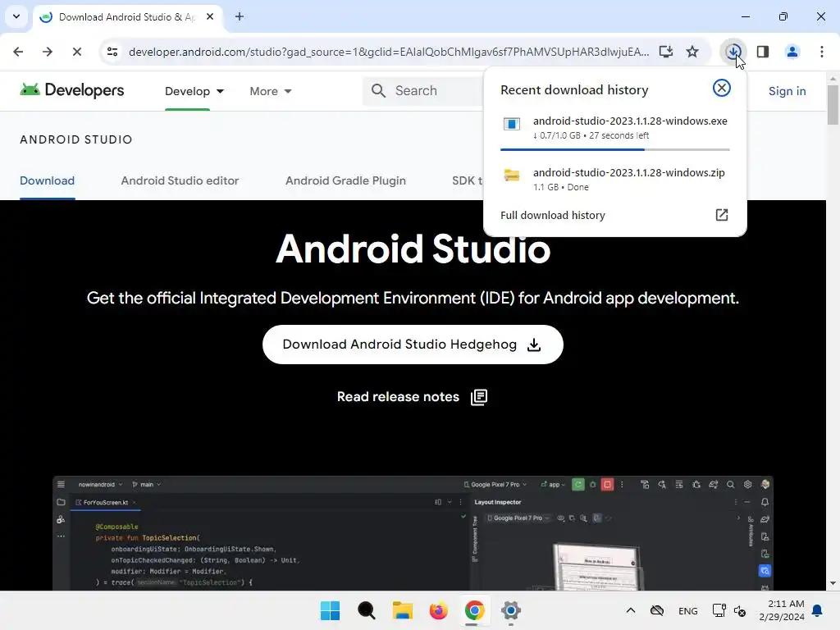Open the Chrome tab search dropdown arrow
The image size is (840, 630).
click(x=16, y=16)
